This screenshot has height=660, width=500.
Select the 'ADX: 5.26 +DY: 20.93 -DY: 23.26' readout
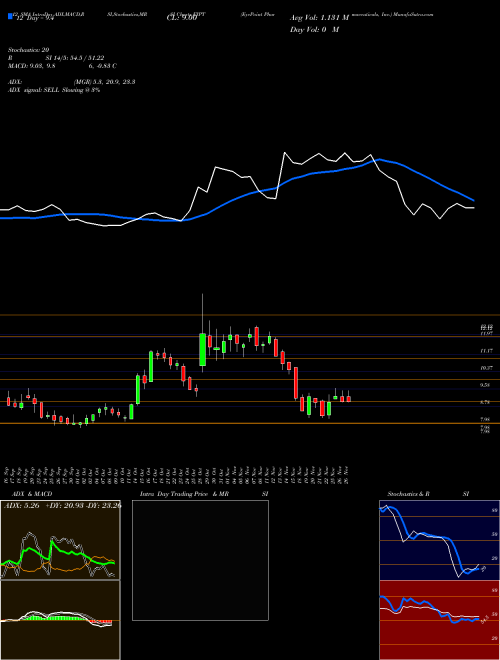click(x=62, y=506)
